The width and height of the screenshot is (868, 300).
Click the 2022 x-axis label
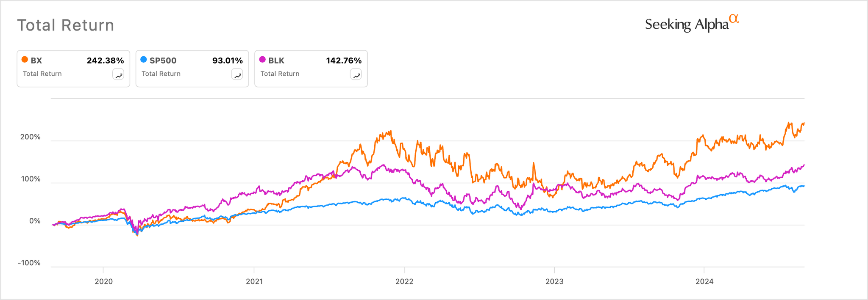(x=404, y=281)
